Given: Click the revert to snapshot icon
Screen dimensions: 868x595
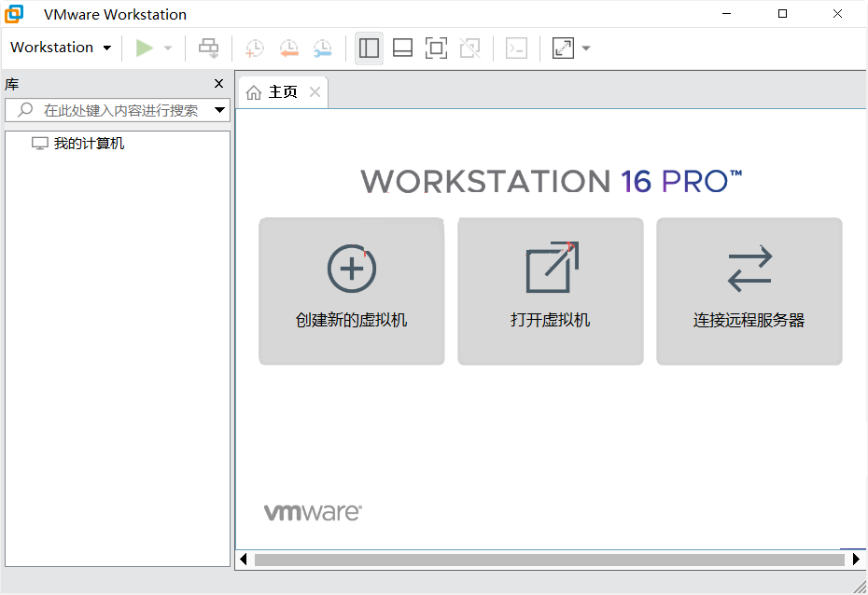Looking at the screenshot, I should tap(288, 48).
